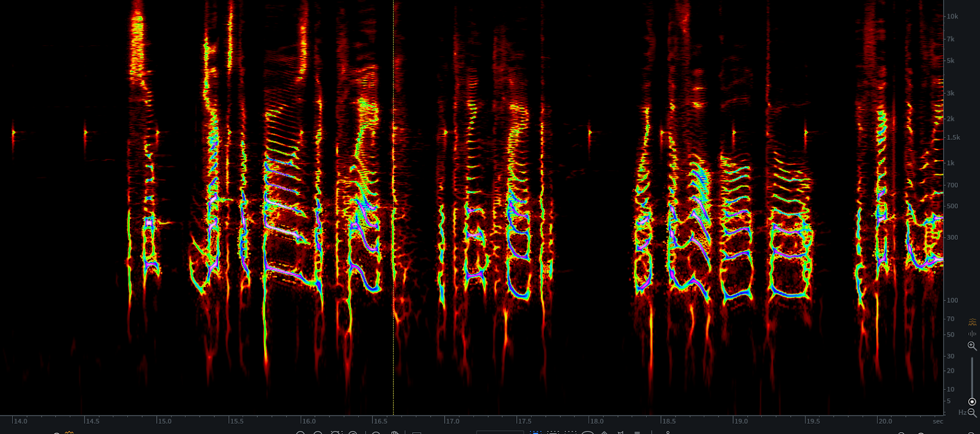Click the Hz unit label
The height and width of the screenshot is (434, 980).
[x=962, y=413]
